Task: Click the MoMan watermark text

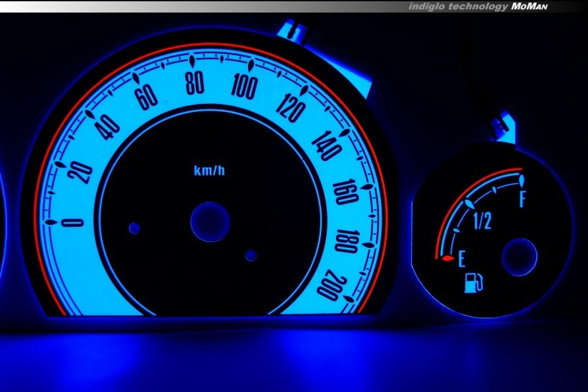Action: 529,7
